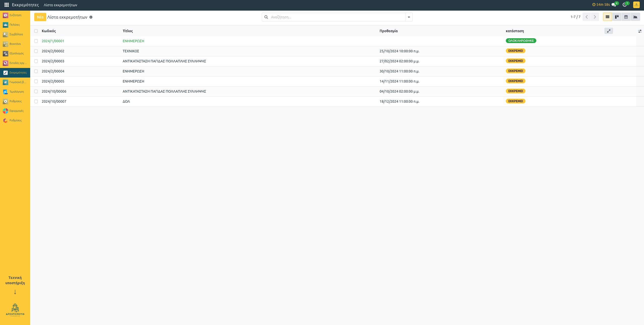
Task: Open the conversations icon with badge 4
Action: point(614,5)
